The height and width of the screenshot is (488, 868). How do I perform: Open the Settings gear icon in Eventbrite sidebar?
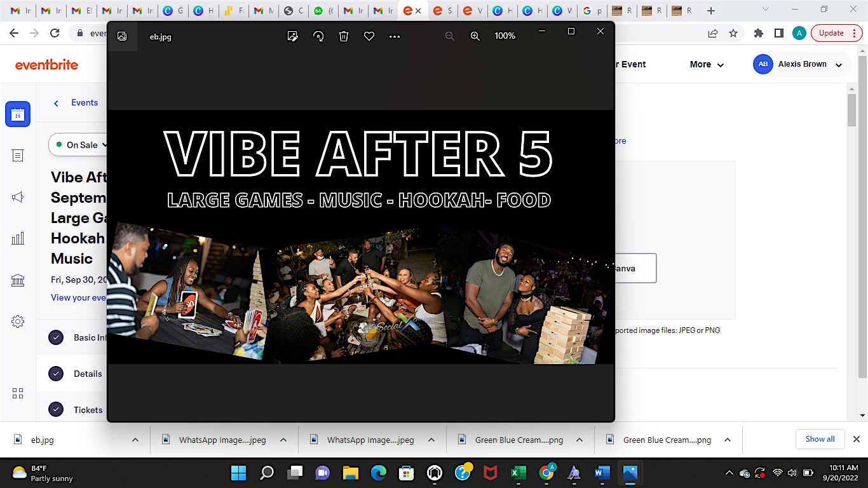(18, 322)
